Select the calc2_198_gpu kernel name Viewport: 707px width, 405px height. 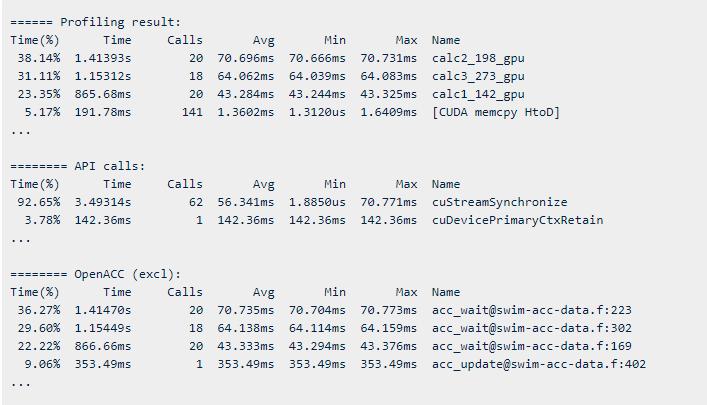(478, 58)
